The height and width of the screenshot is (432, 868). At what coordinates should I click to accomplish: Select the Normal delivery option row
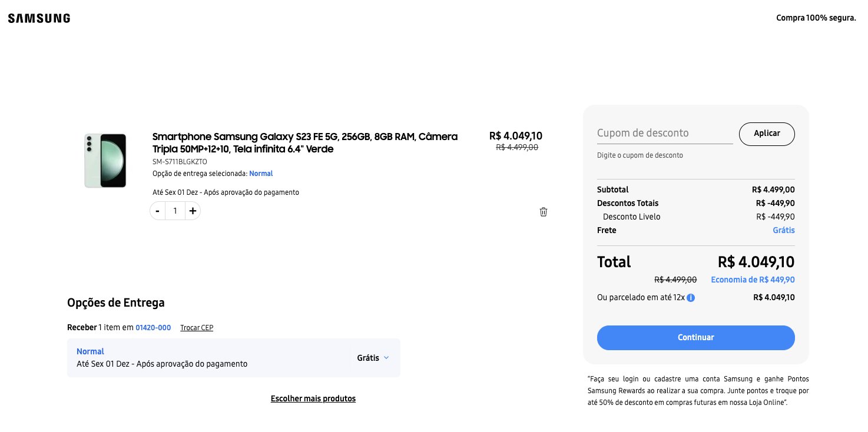coord(234,358)
